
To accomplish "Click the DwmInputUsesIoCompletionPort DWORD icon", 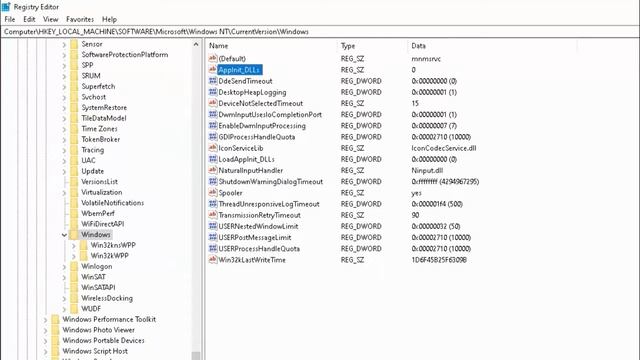I will tap(213, 114).
